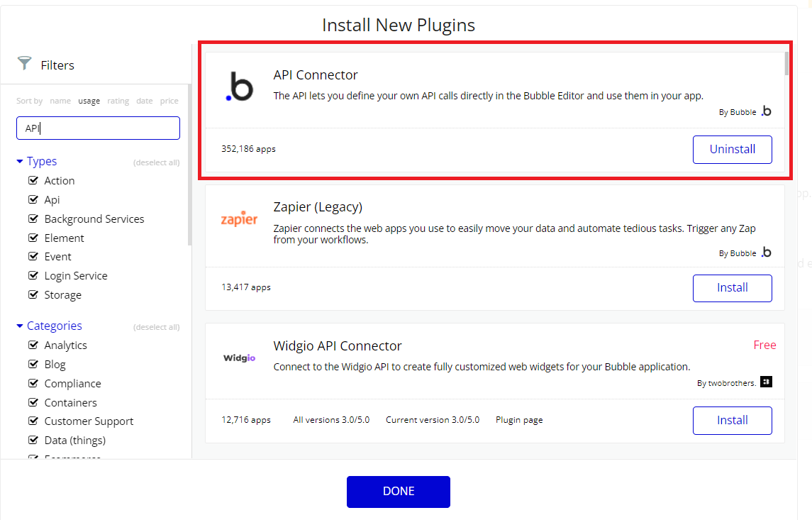Toggle the Event type checkbox

pos(33,256)
